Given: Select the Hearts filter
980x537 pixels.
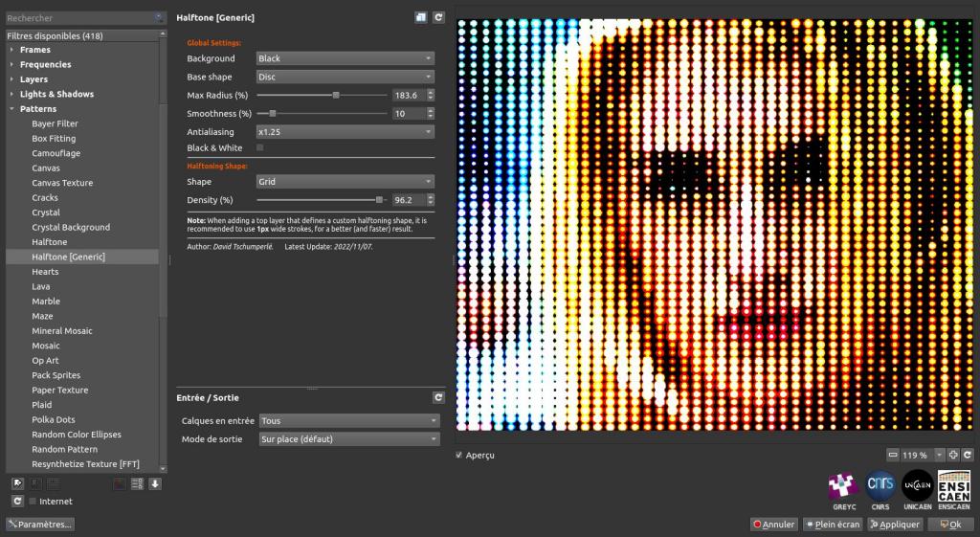Looking at the screenshot, I should pyautogui.click(x=45, y=271).
